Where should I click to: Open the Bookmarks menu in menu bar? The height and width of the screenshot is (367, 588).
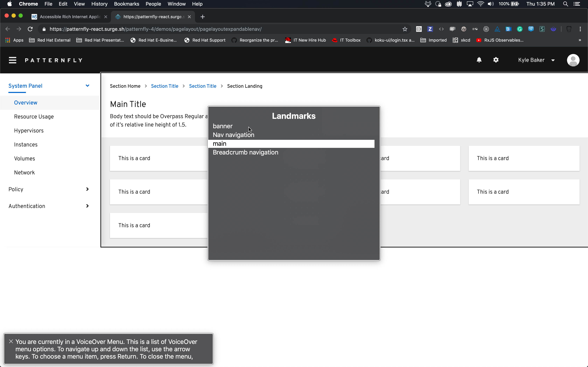pyautogui.click(x=126, y=4)
